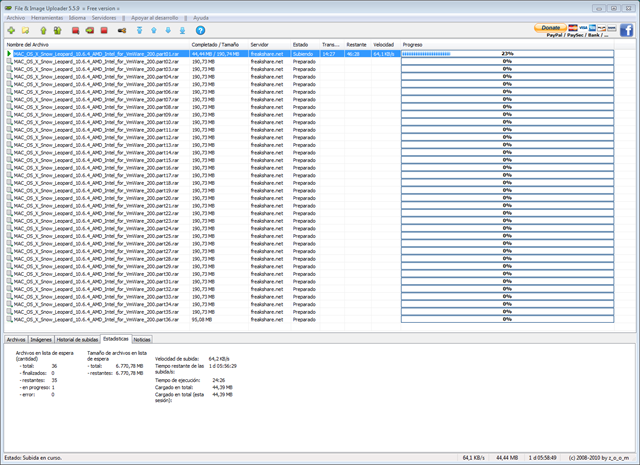The image size is (640, 465).
Task: Click the file icon beside part36.rar
Action: click(x=9, y=319)
